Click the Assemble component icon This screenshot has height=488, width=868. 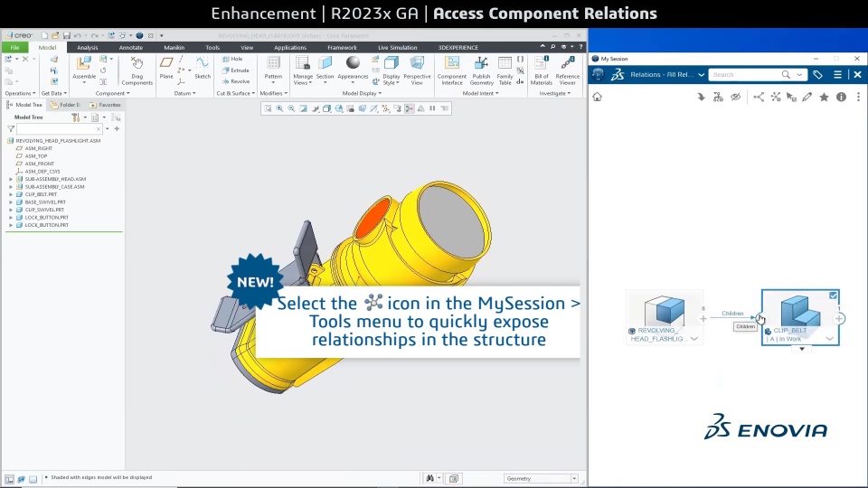[84, 64]
